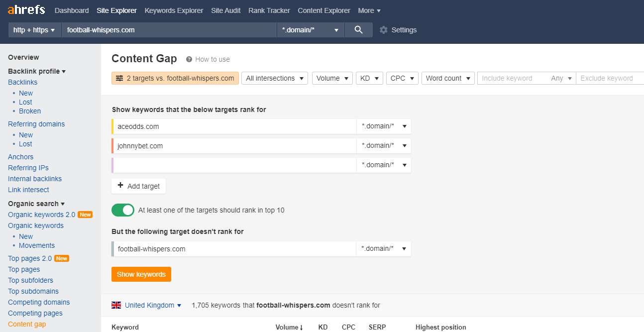This screenshot has width=644, height=332.
Task: Open Settings via the gear icon
Action: 383,30
